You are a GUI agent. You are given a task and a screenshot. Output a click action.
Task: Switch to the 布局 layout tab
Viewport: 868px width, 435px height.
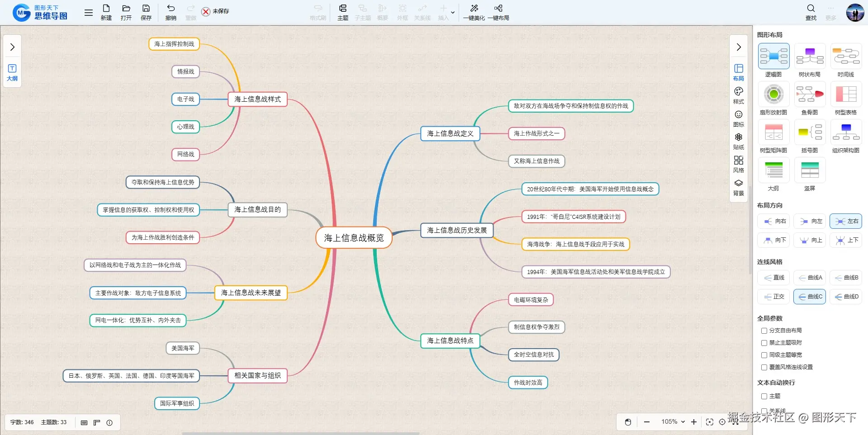pyautogui.click(x=739, y=72)
